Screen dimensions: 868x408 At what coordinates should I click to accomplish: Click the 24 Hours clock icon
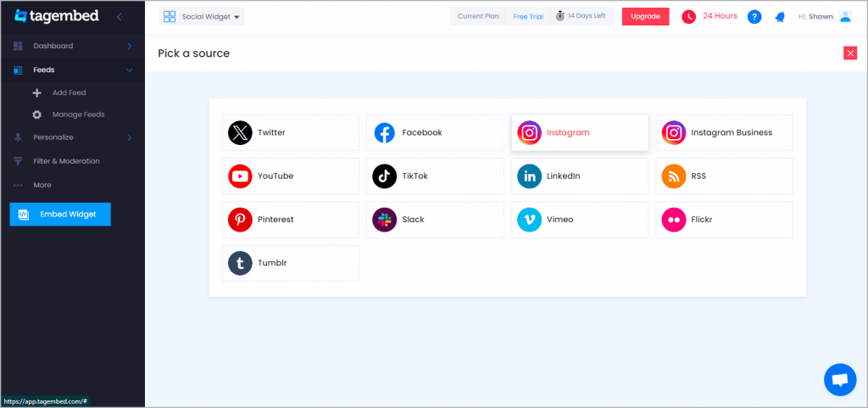[688, 17]
